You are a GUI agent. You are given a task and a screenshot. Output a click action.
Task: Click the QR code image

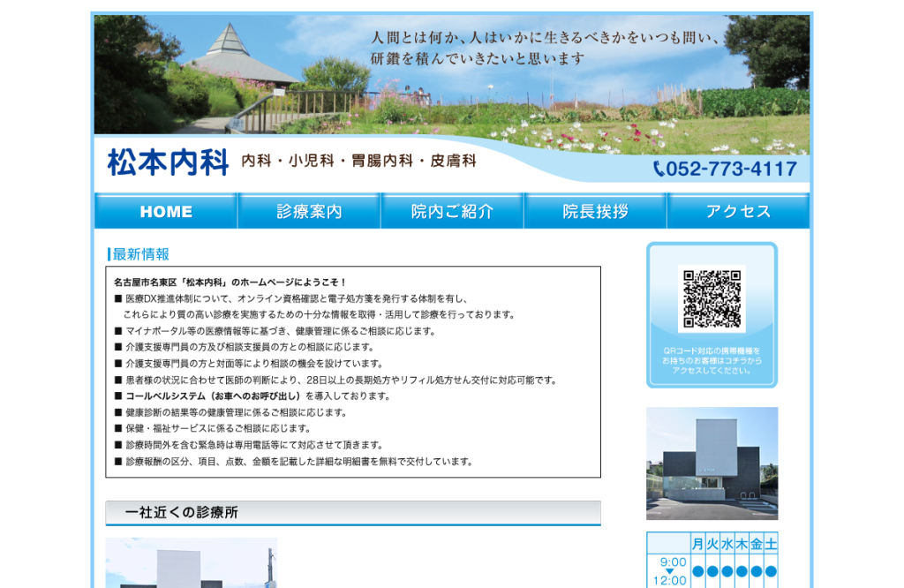[x=712, y=298]
